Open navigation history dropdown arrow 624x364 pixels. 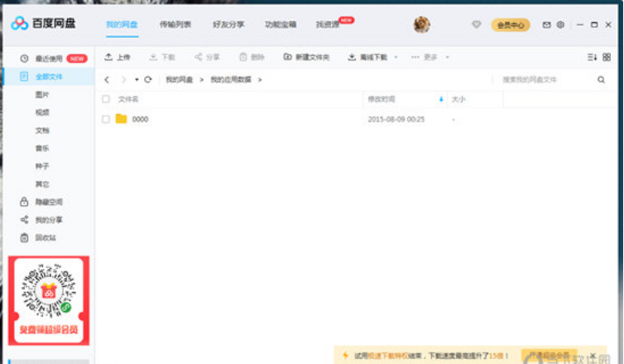[x=137, y=80]
